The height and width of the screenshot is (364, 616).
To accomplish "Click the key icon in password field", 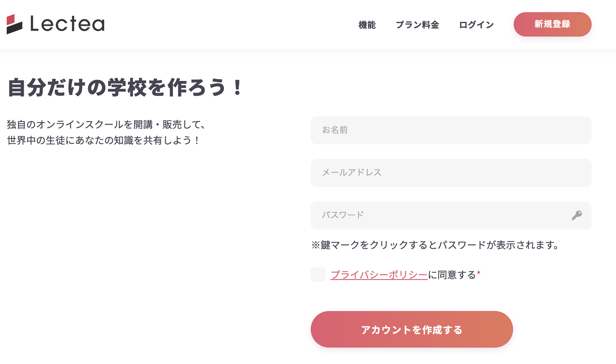I will point(577,215).
